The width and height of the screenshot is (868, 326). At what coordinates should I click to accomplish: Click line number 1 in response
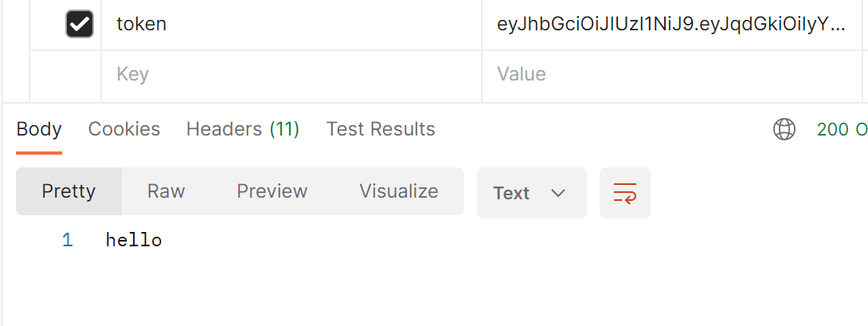pyautogui.click(x=67, y=240)
